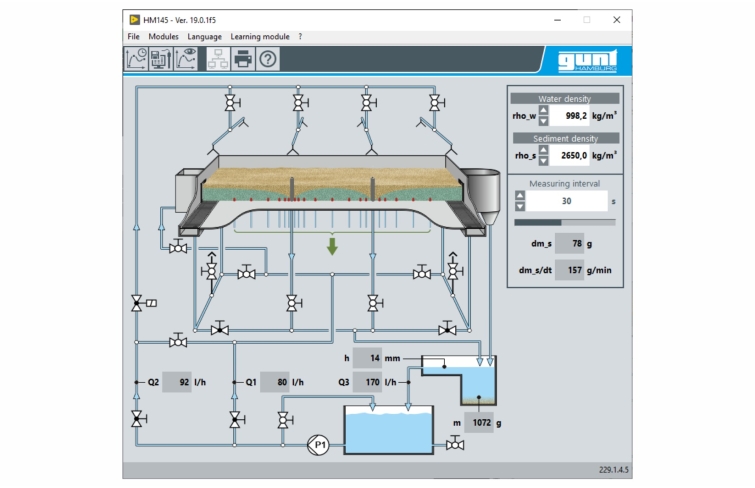Click the first top sprinkler valve
Screen dimensions: 755x488
pyautogui.click(x=232, y=103)
